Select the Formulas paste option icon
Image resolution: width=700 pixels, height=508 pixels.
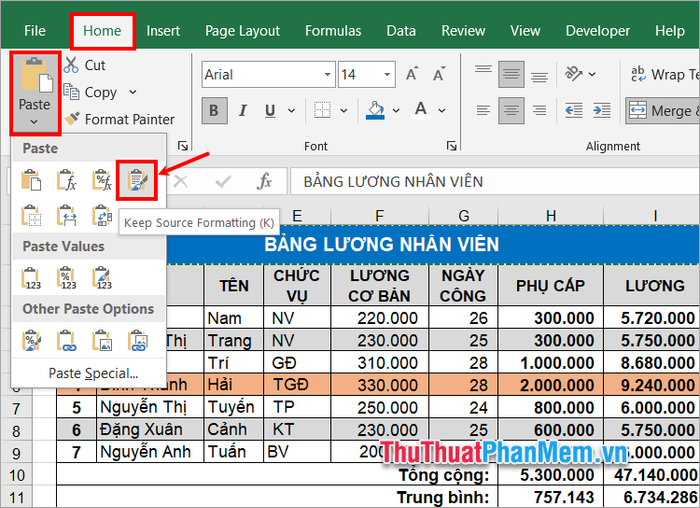tap(67, 180)
